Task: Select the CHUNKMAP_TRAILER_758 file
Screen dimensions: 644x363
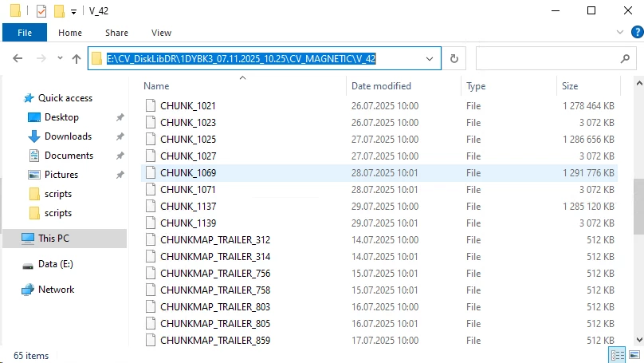Action: point(379,290)
